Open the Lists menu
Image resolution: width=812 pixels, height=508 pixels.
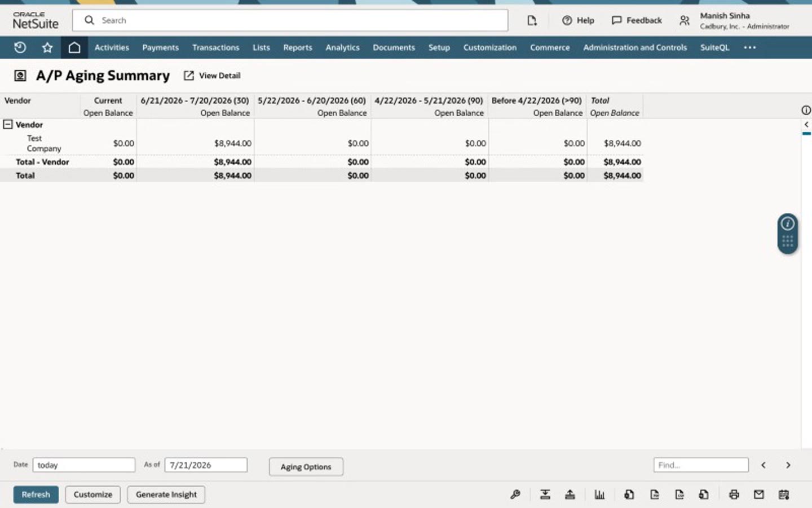pos(261,47)
